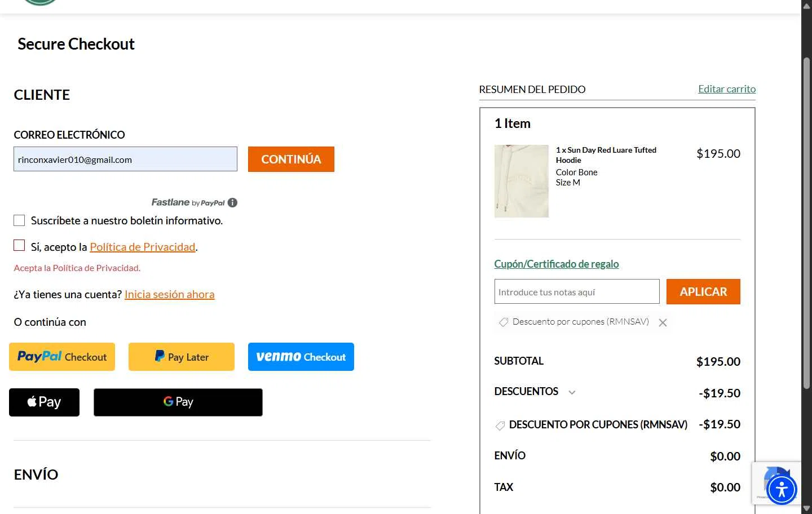Choose the PayPal Pay Later button
Image resolution: width=812 pixels, height=514 pixels.
click(182, 357)
